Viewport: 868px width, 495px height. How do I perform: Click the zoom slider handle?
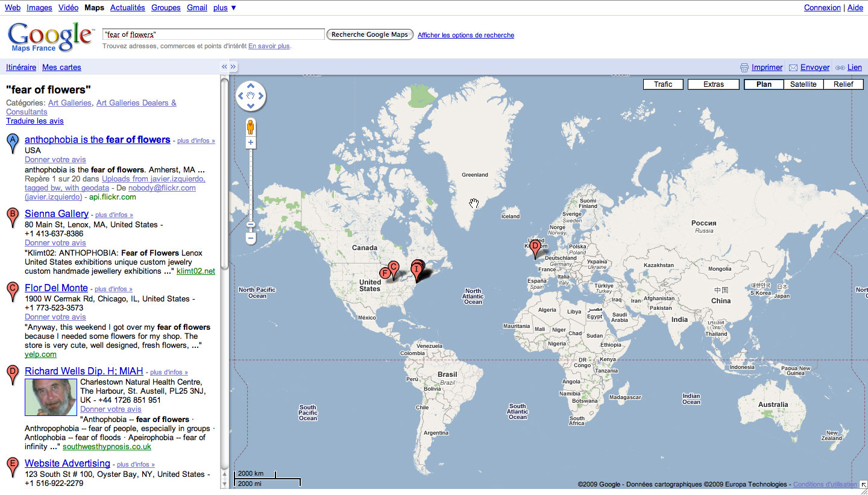coord(251,224)
